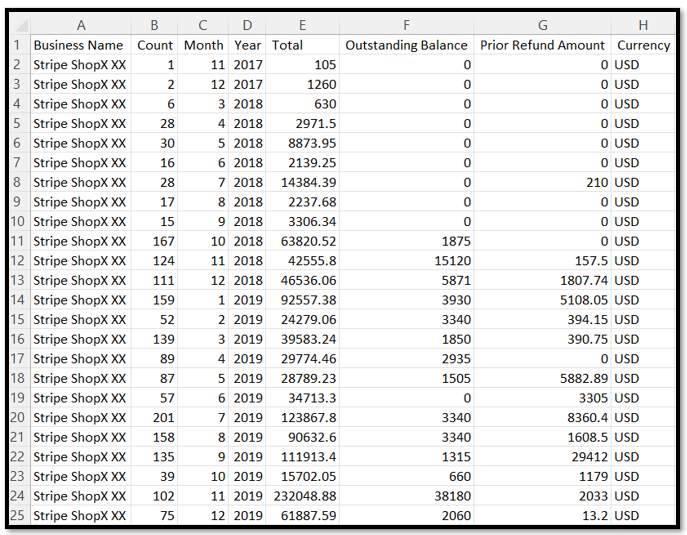Select the Outstanding Balance cell 660
Screen dimensions: 687x535
click(x=406, y=476)
